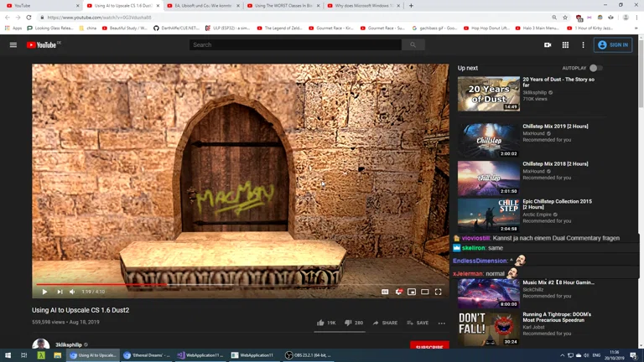Open a new browser tab
Image resolution: width=644 pixels, height=362 pixels.
[411, 6]
